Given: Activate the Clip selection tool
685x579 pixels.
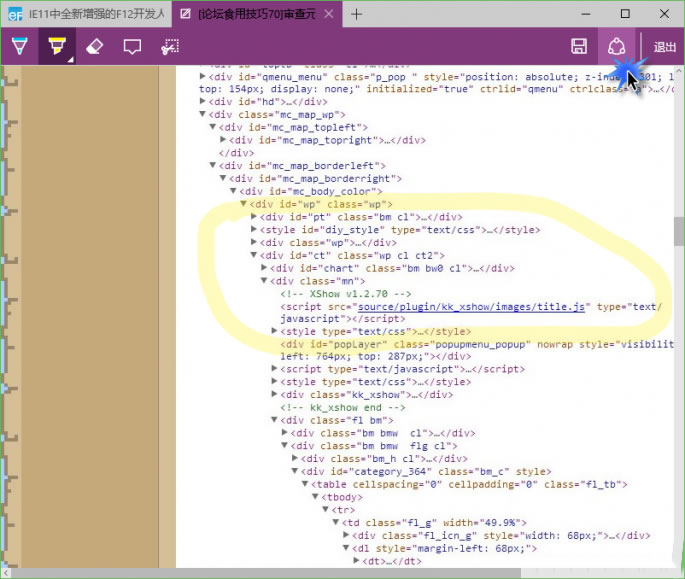Looking at the screenshot, I should coord(170,46).
